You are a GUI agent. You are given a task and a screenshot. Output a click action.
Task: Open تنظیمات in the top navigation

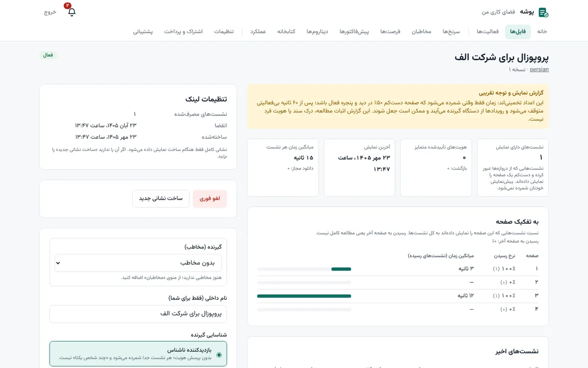[x=224, y=32]
